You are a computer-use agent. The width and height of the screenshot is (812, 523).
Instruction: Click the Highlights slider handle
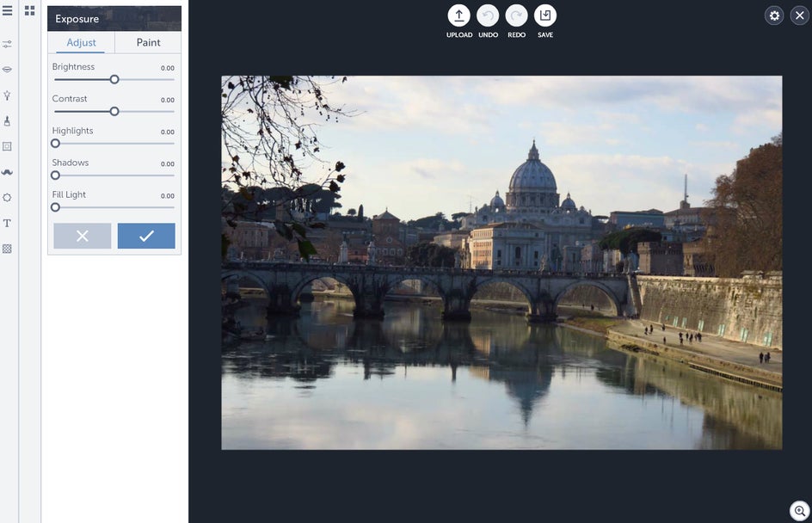point(55,144)
